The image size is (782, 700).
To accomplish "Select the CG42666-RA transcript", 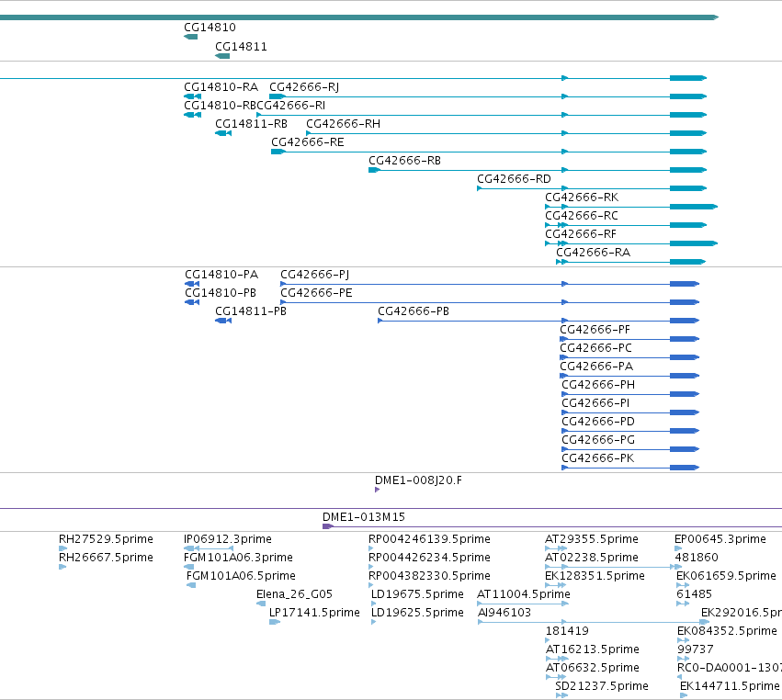I will click(593, 254).
